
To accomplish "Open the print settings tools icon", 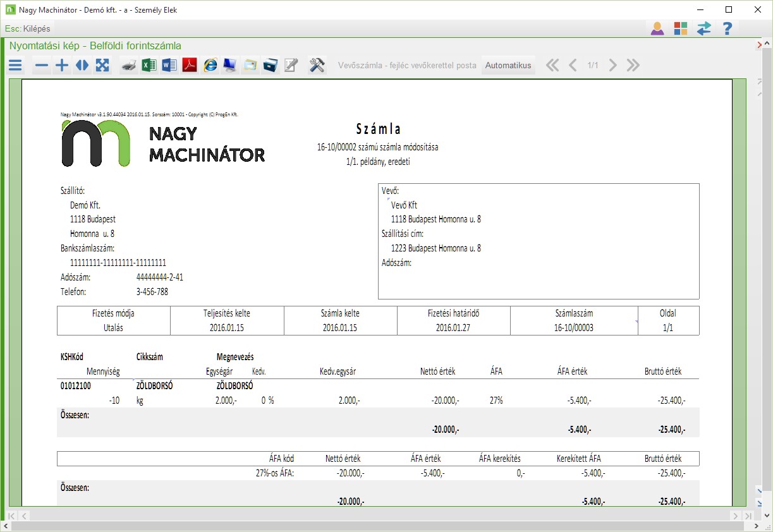I will tap(317, 66).
